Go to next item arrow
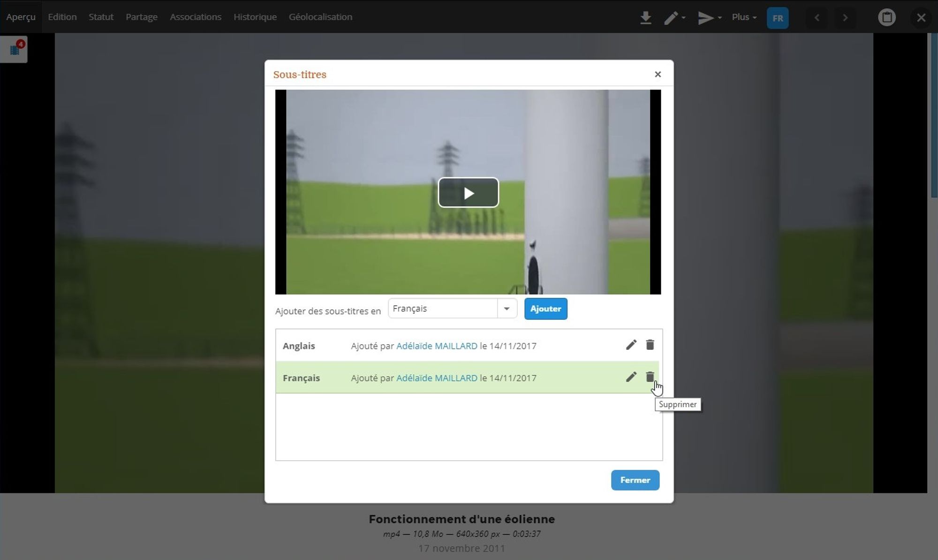The image size is (938, 560). (x=845, y=18)
